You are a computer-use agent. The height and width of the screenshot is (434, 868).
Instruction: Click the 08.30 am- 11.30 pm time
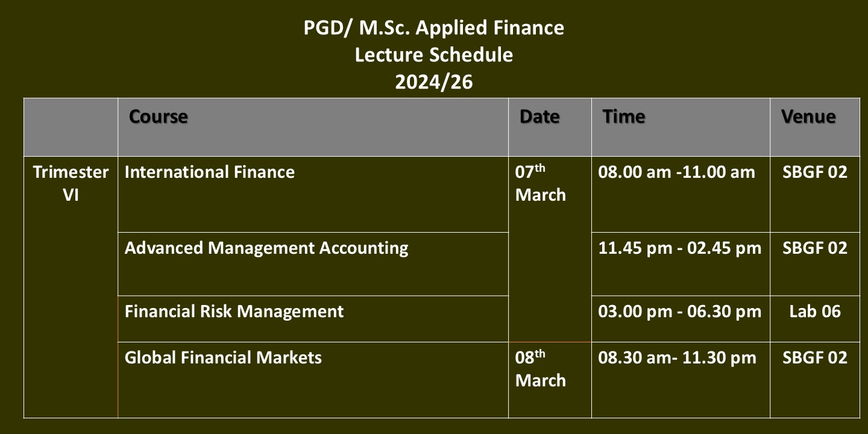pos(677,357)
